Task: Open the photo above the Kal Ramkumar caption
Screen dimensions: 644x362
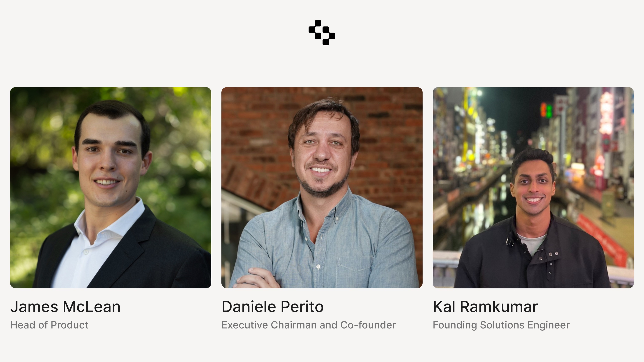Action: click(533, 188)
